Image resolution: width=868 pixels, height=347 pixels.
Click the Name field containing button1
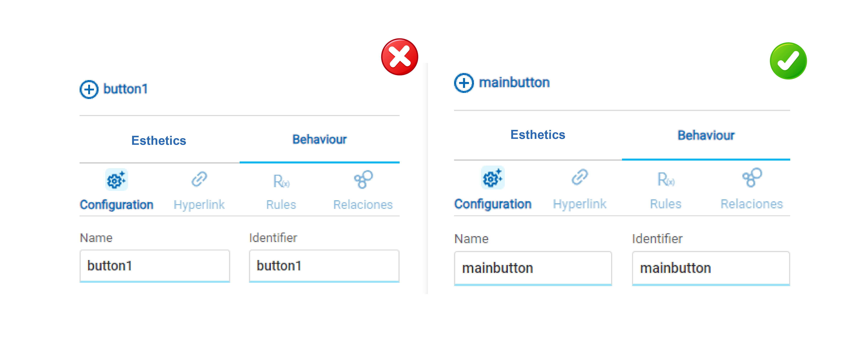[155, 266]
